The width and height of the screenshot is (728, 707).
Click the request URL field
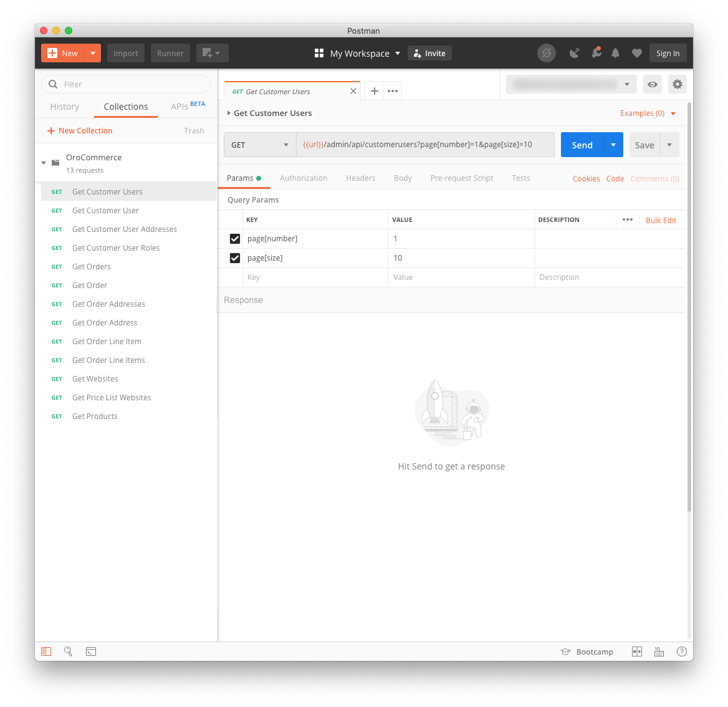point(425,145)
